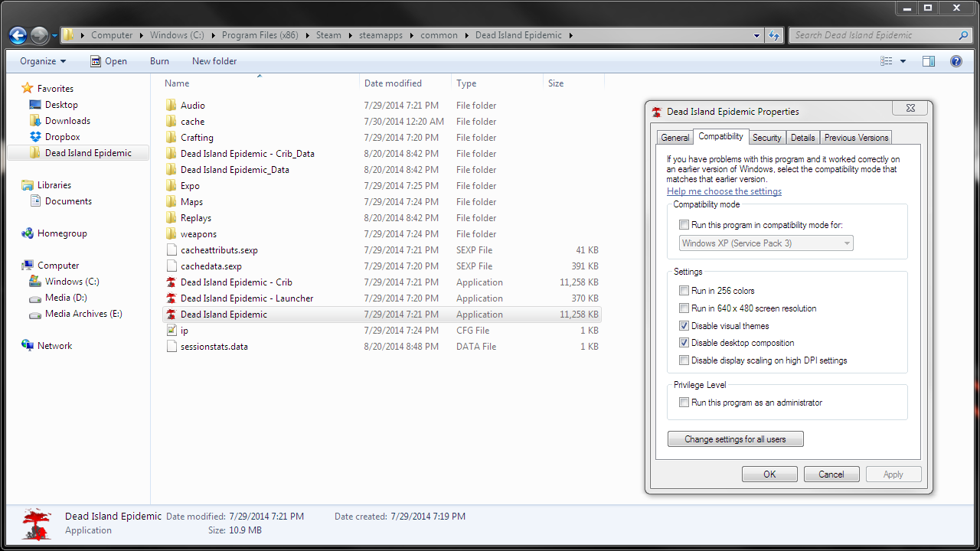Toggle the preview pane icon

tap(929, 61)
